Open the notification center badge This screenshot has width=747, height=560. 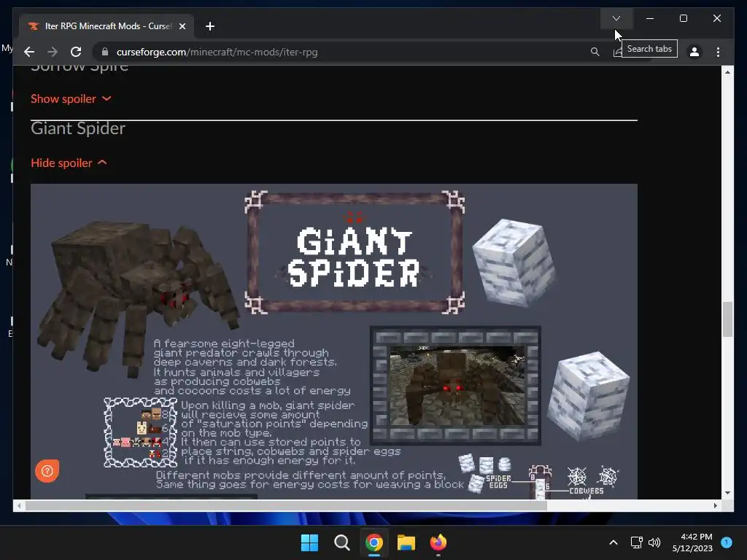click(x=727, y=542)
